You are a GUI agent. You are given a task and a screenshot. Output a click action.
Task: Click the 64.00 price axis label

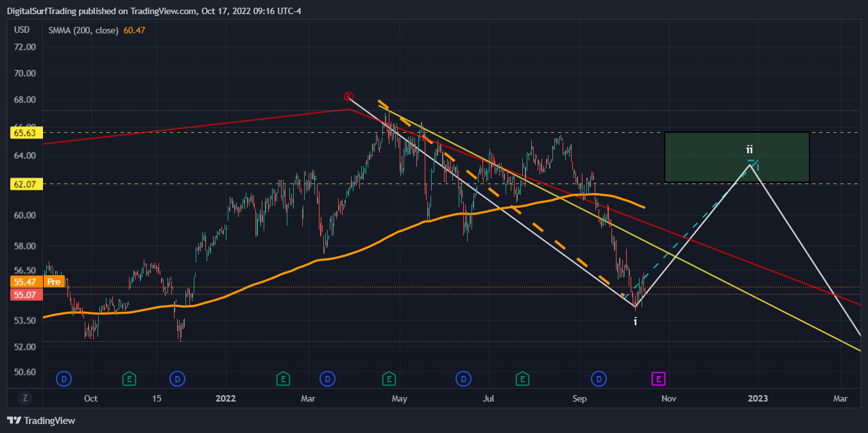tap(24, 156)
